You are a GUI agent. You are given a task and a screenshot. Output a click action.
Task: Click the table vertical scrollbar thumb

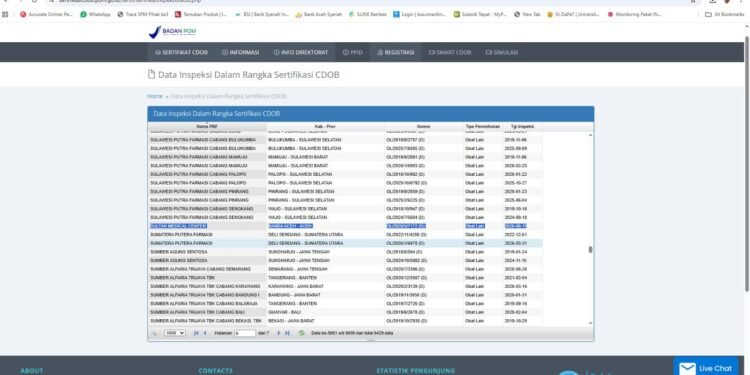(x=590, y=250)
